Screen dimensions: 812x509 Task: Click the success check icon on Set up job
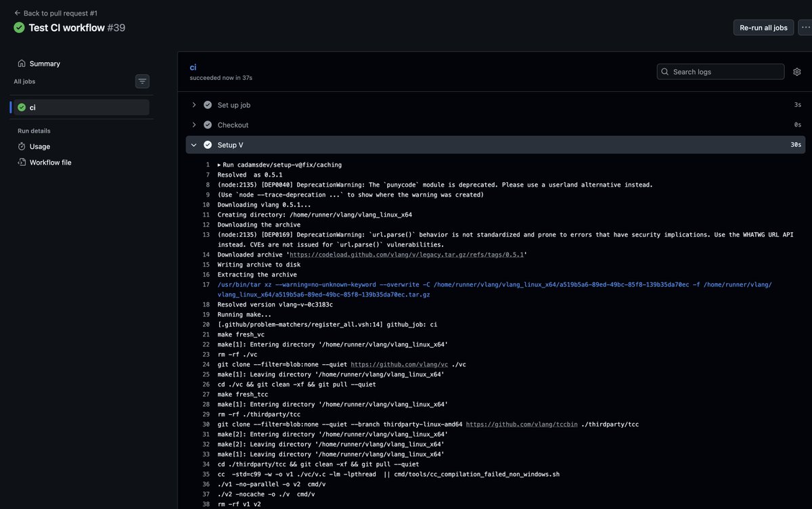pos(208,105)
